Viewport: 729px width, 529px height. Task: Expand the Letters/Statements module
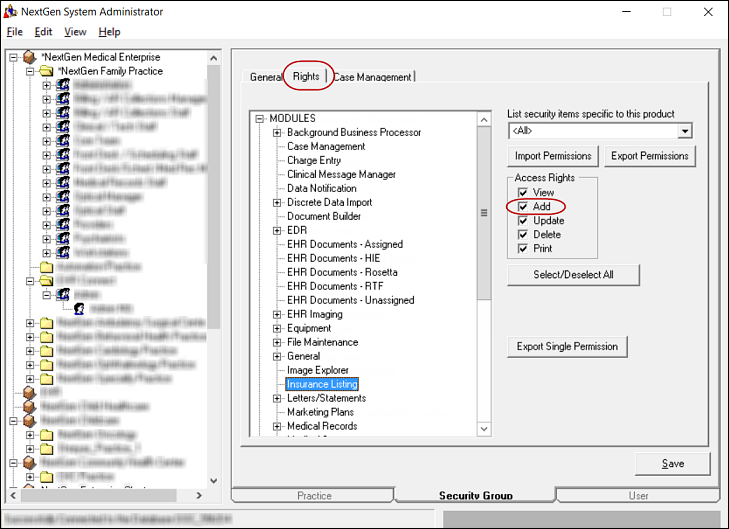coord(277,398)
